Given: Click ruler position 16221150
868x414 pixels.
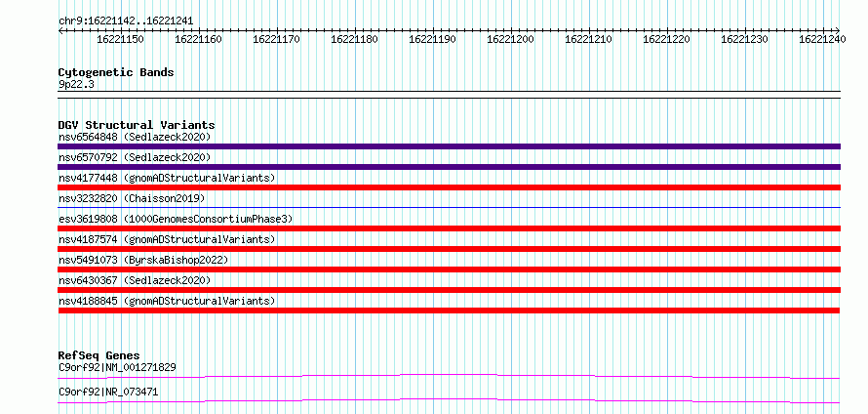Looking at the screenshot, I should [120, 39].
